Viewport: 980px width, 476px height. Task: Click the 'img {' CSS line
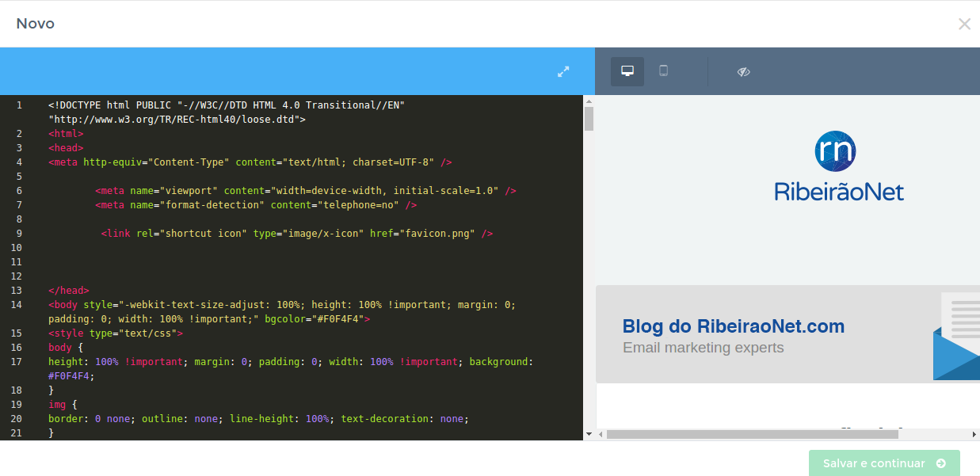[63, 404]
